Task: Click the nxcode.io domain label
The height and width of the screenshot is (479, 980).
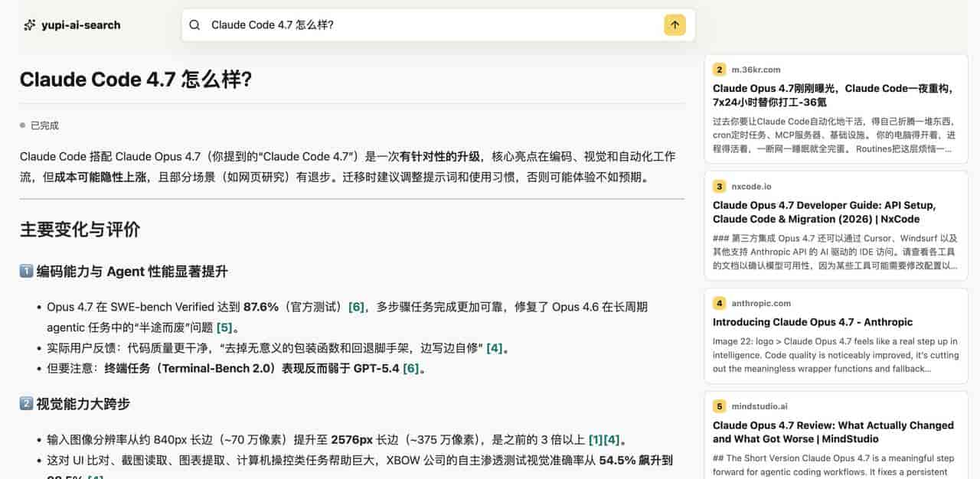Action: click(751, 186)
